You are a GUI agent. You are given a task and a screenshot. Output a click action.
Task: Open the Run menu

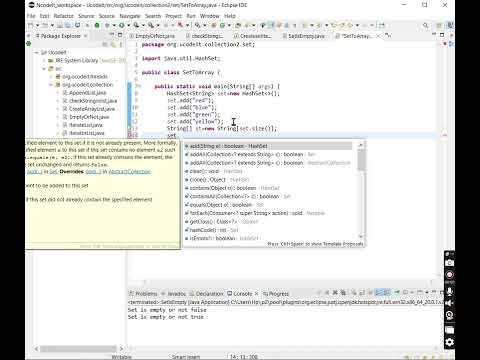[191, 16]
